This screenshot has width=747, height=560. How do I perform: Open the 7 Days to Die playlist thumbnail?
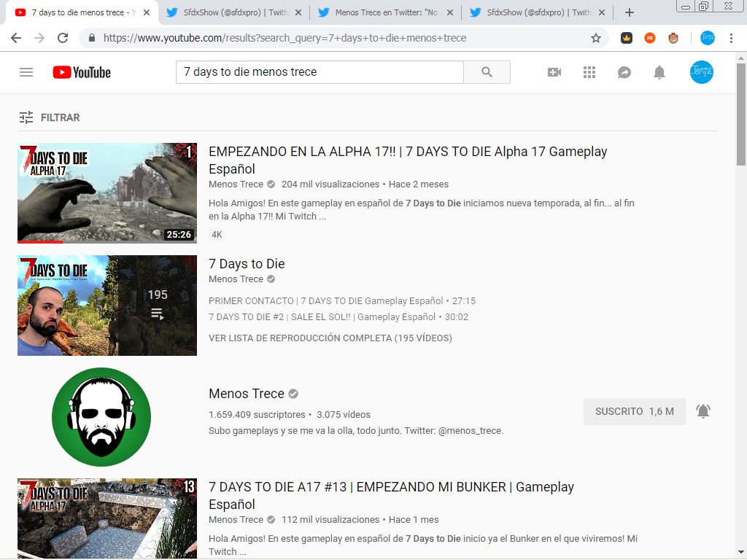point(107,306)
